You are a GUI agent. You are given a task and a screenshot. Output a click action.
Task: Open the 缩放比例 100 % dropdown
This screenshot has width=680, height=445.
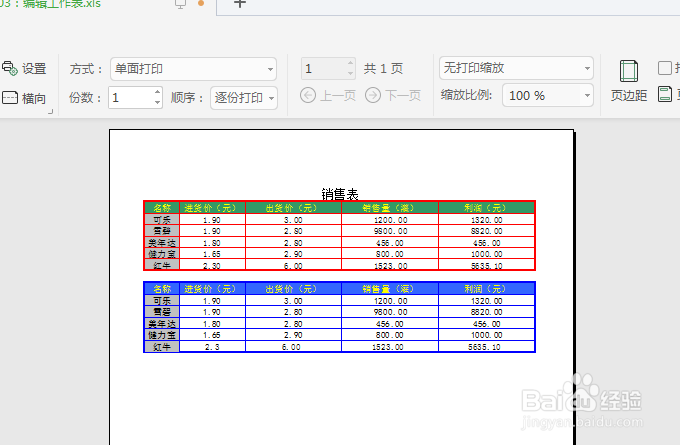(x=548, y=95)
